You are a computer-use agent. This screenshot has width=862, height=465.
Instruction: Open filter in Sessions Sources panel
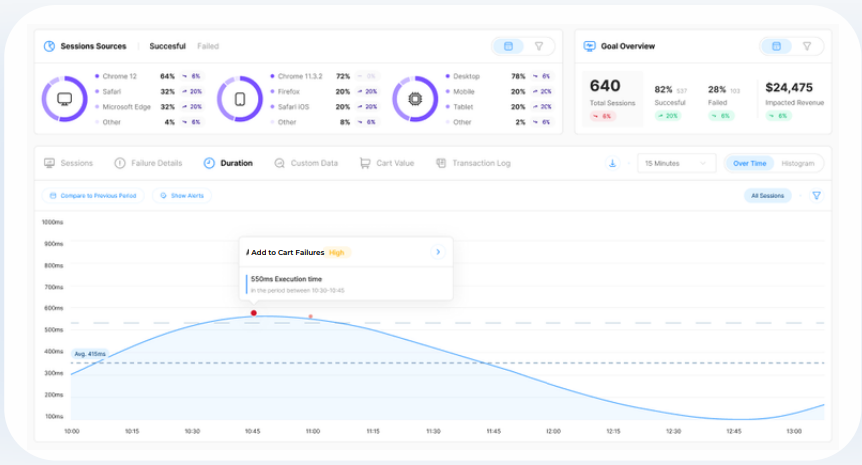(539, 46)
